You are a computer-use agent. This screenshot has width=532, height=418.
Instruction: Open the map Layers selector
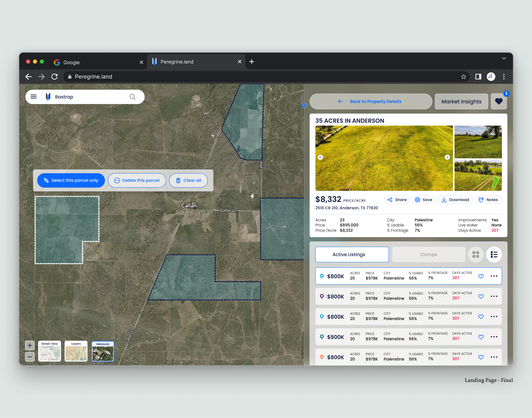point(76,351)
